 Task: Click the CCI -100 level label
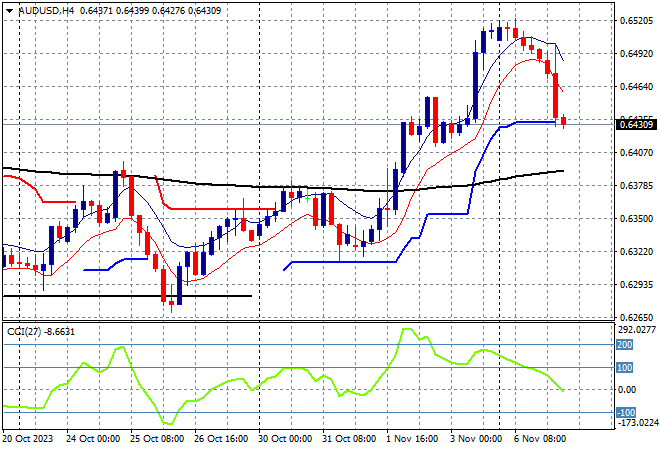[x=626, y=413]
